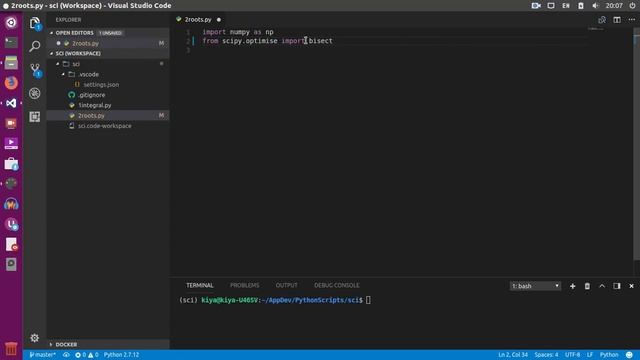Open changes icon in editor toolbar
The height and width of the screenshot is (360, 640).
click(x=602, y=20)
